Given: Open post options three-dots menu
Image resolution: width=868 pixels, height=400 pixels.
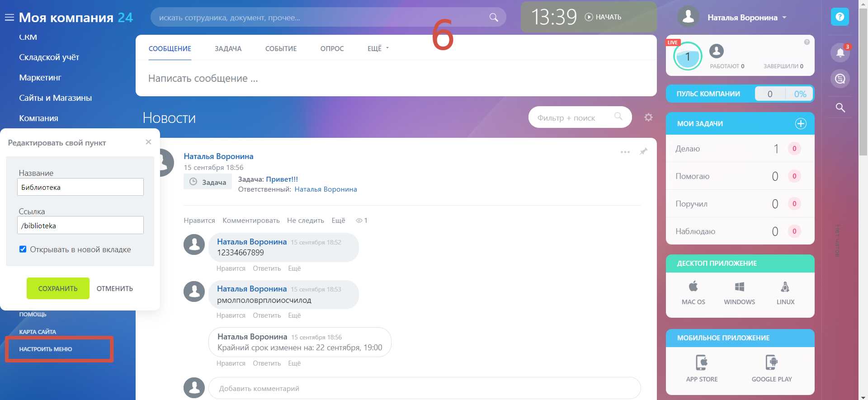Looking at the screenshot, I should coord(625,152).
